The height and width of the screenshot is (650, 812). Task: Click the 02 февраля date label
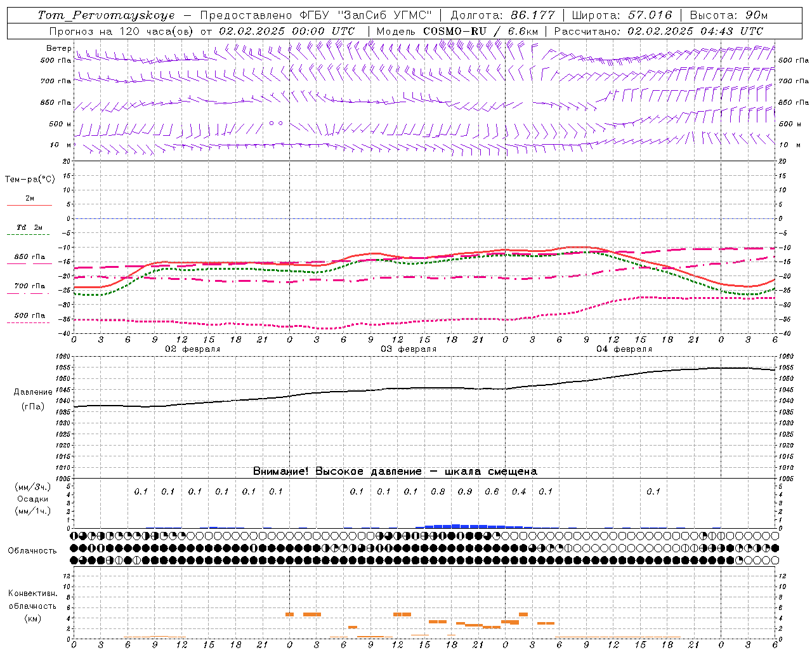193,349
